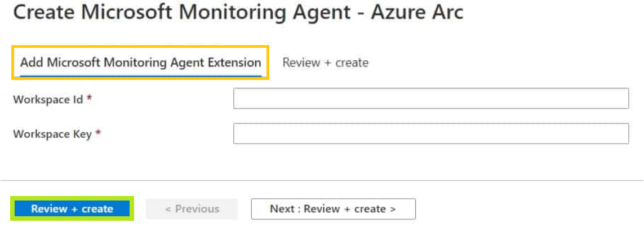Click the red asterisk beside Workspace Id
This screenshot has height=236, width=644.
(x=89, y=98)
